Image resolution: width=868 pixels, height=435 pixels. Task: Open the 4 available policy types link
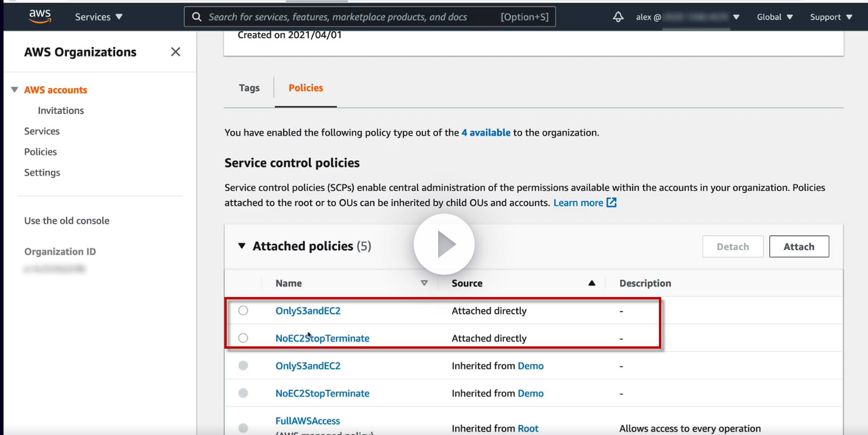[x=486, y=133]
